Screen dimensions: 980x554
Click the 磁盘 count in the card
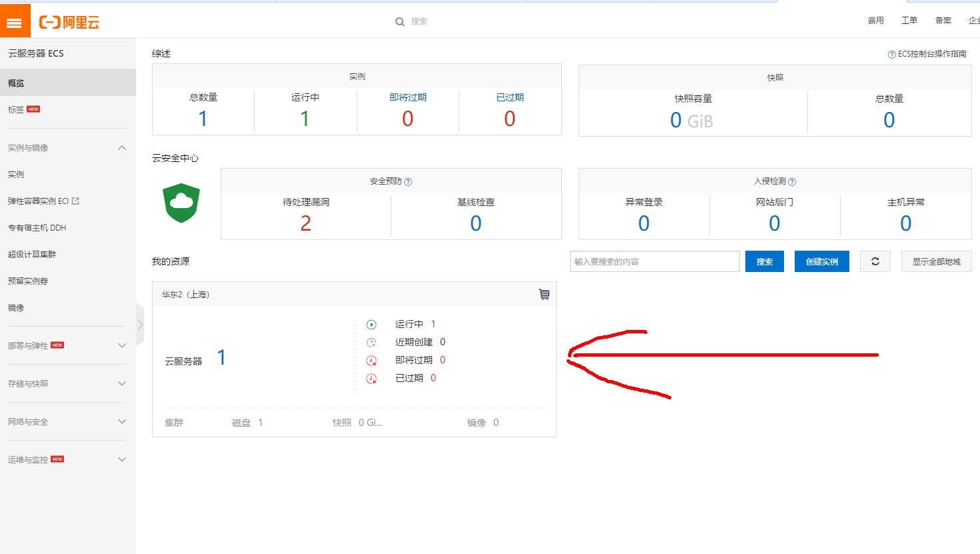click(261, 423)
